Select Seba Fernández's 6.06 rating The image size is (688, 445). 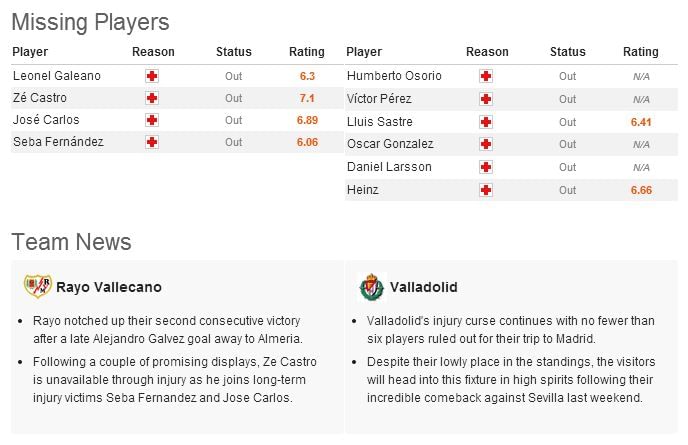[307, 142]
